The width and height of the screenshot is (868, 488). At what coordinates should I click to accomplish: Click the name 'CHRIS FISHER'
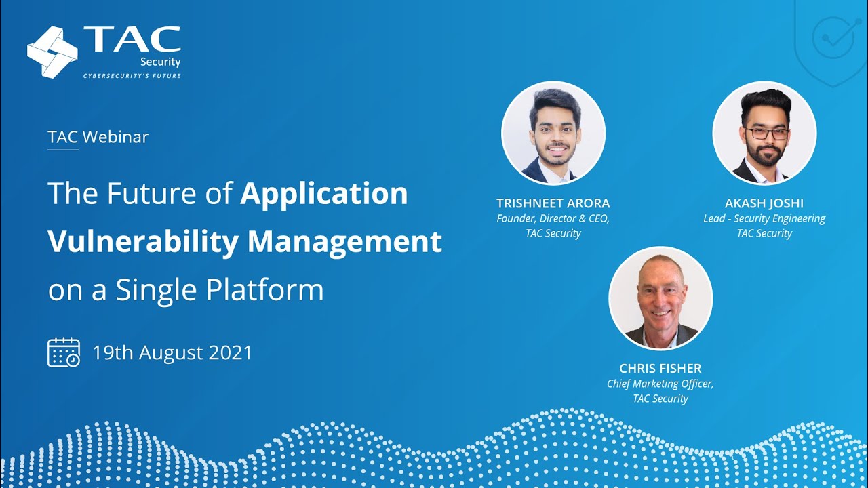click(660, 369)
